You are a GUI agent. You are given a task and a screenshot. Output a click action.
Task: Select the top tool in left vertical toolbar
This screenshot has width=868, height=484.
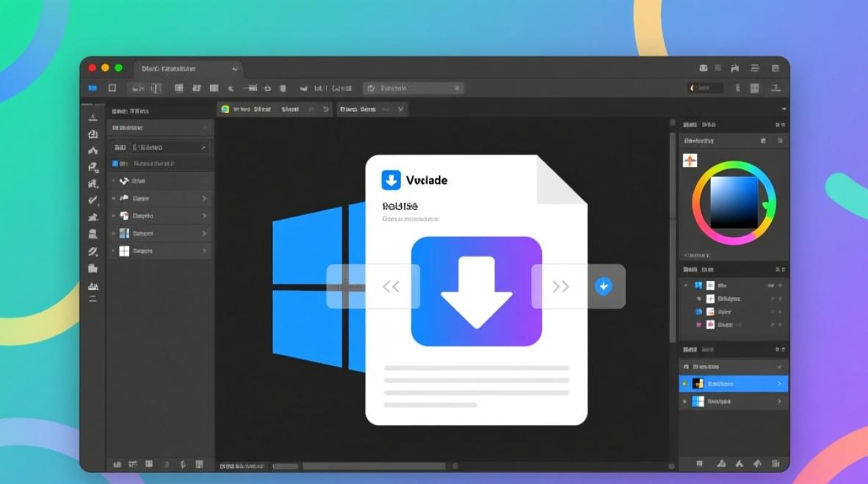point(93,117)
